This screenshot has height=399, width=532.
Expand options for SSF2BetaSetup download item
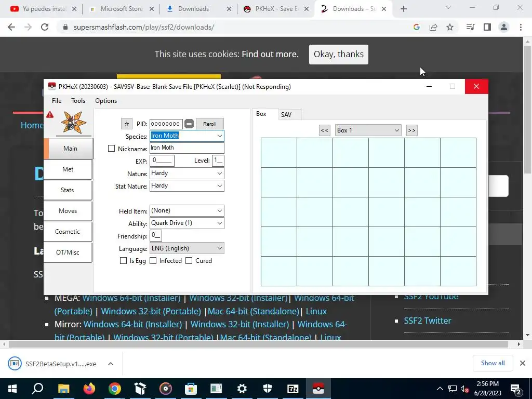coord(111,364)
